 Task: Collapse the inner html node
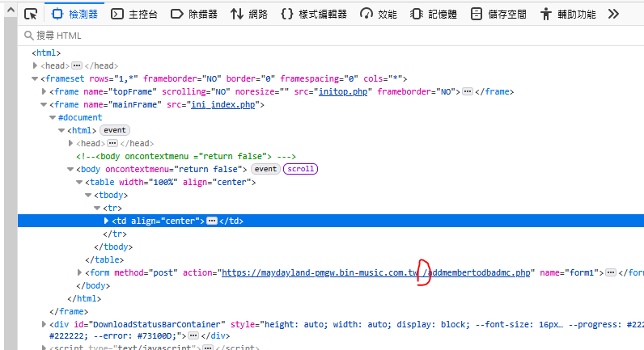[x=61, y=130]
